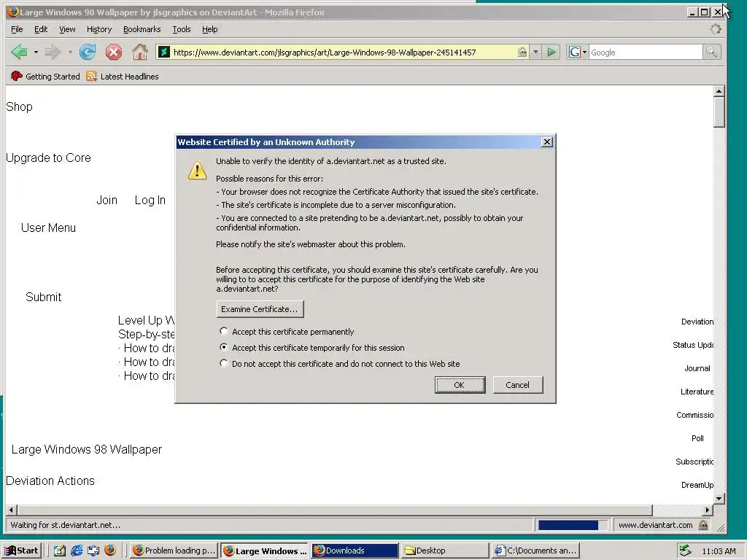Image resolution: width=747 pixels, height=560 pixels.
Task: Expand the address bar URL history dropdown
Action: pyautogui.click(x=535, y=52)
